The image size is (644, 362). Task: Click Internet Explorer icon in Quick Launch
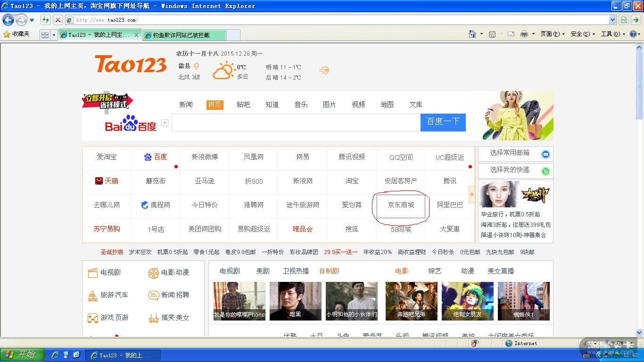click(x=55, y=354)
